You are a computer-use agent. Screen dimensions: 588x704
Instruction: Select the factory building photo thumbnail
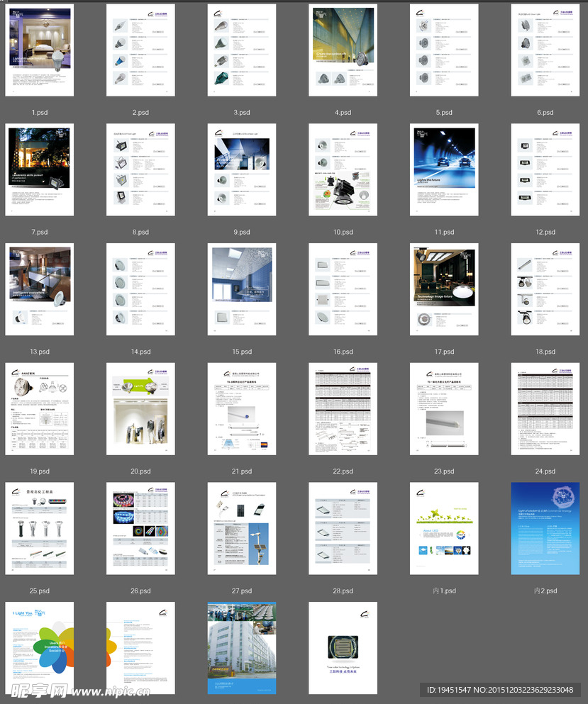point(242,648)
